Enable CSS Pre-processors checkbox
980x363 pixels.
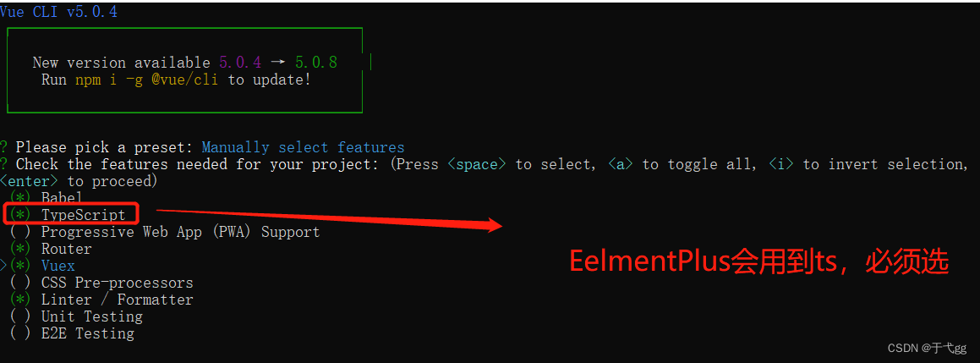point(20,283)
